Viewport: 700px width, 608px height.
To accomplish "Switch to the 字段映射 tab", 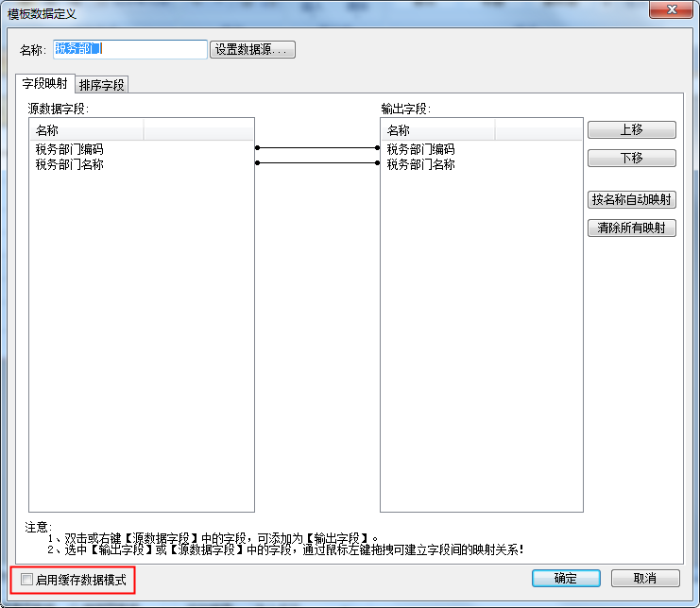I will (44, 84).
